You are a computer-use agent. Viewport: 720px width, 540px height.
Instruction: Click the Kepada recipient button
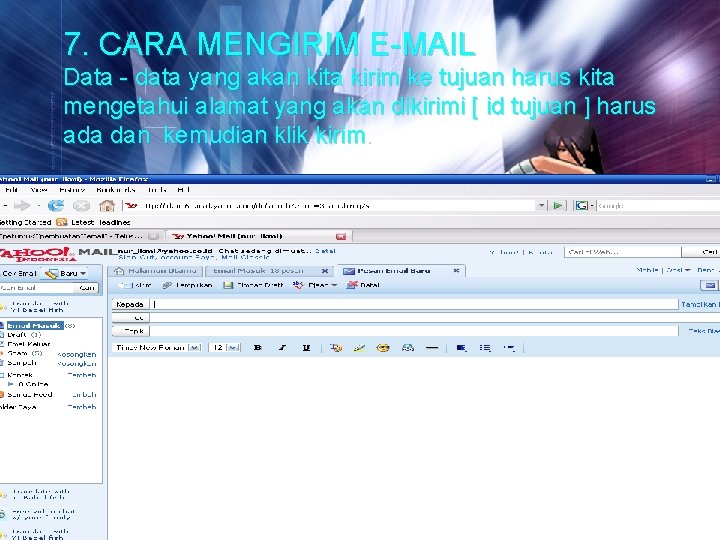[130, 304]
